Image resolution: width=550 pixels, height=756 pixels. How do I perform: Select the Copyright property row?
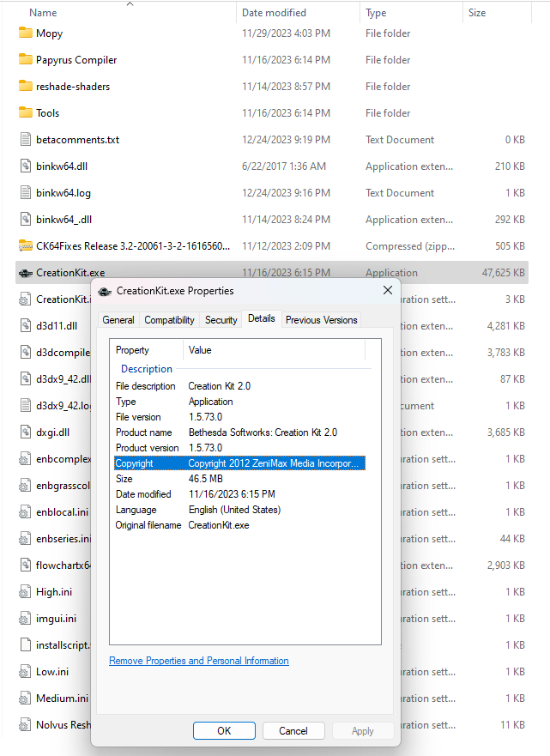point(239,463)
